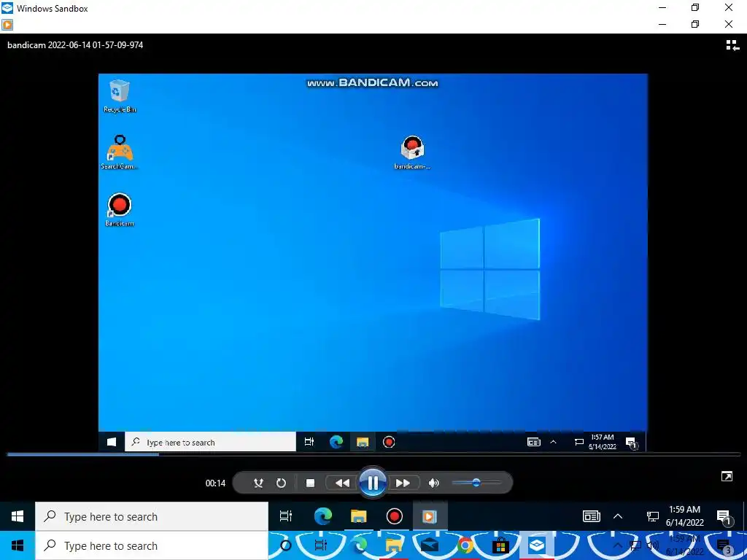This screenshot has height=560, width=747.
Task: Close the Windows Media Player window
Action: point(729,24)
